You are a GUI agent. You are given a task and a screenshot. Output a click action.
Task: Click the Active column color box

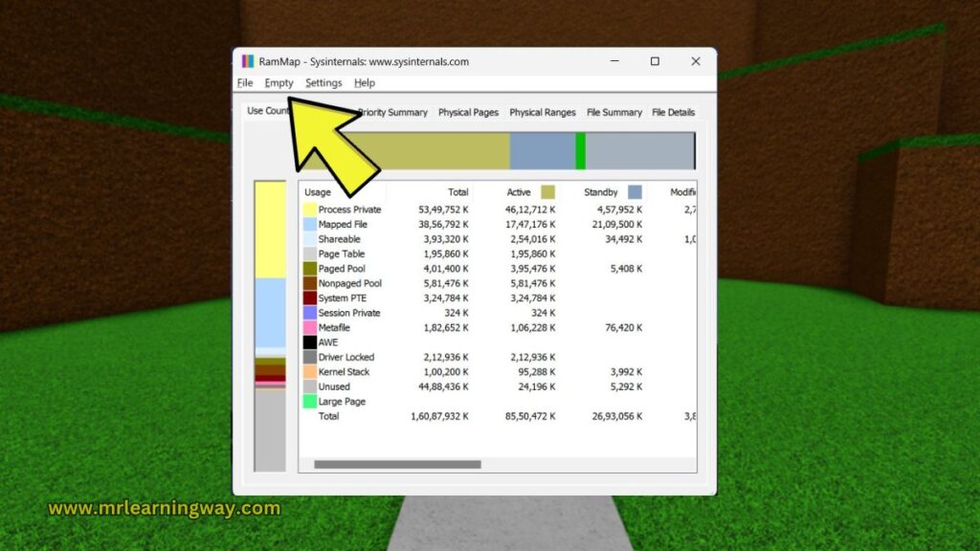tap(547, 192)
